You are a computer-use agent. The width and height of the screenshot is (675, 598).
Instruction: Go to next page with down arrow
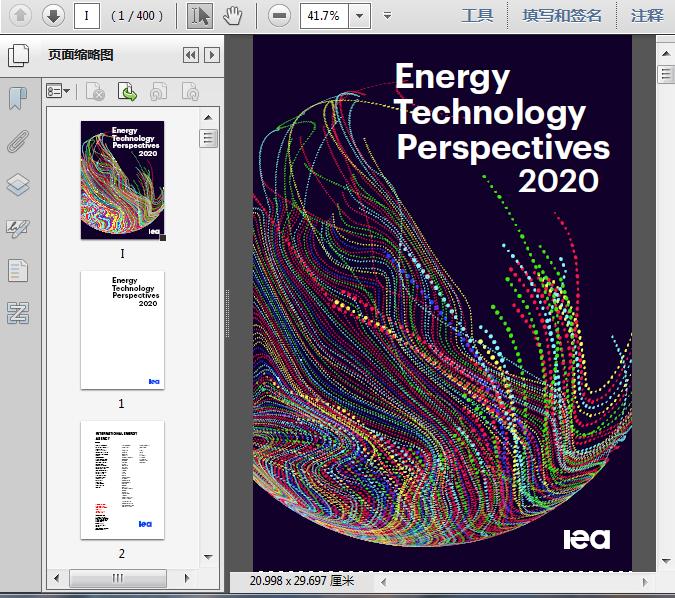point(53,15)
